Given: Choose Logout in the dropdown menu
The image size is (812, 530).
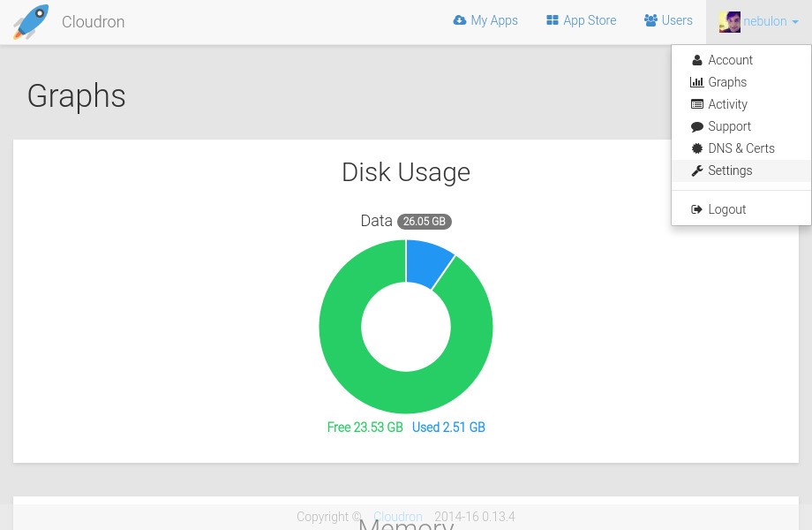Looking at the screenshot, I should [x=726, y=209].
